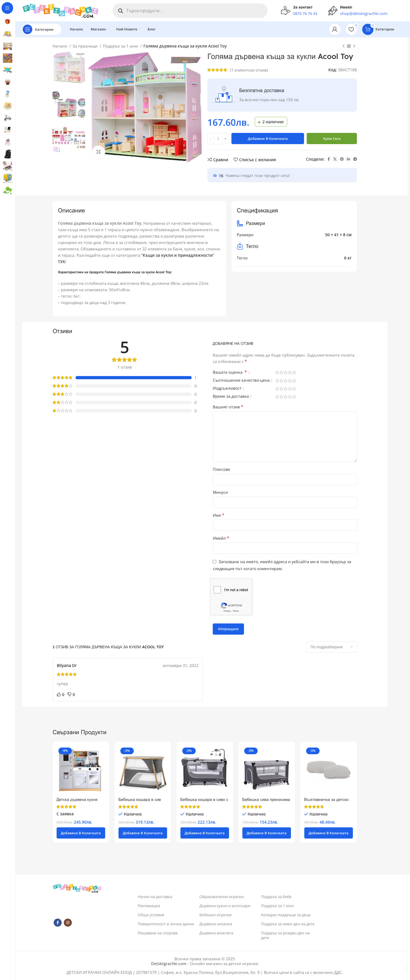Open the footer link Общи условия
Viewport: 410px width, 980px height.
[151, 915]
